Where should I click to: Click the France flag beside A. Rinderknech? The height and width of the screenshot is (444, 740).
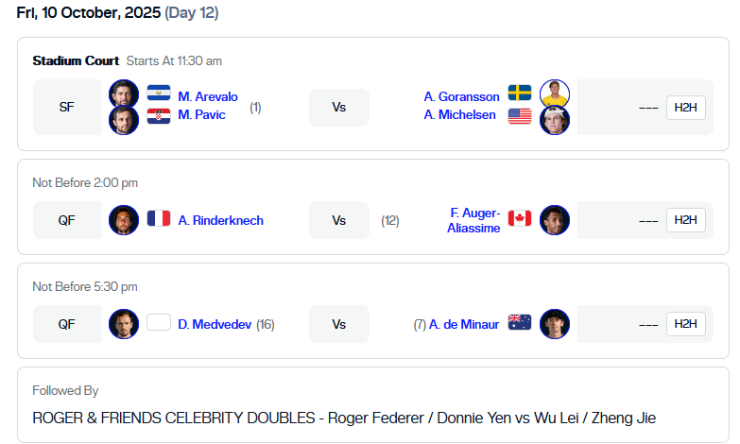(x=159, y=219)
